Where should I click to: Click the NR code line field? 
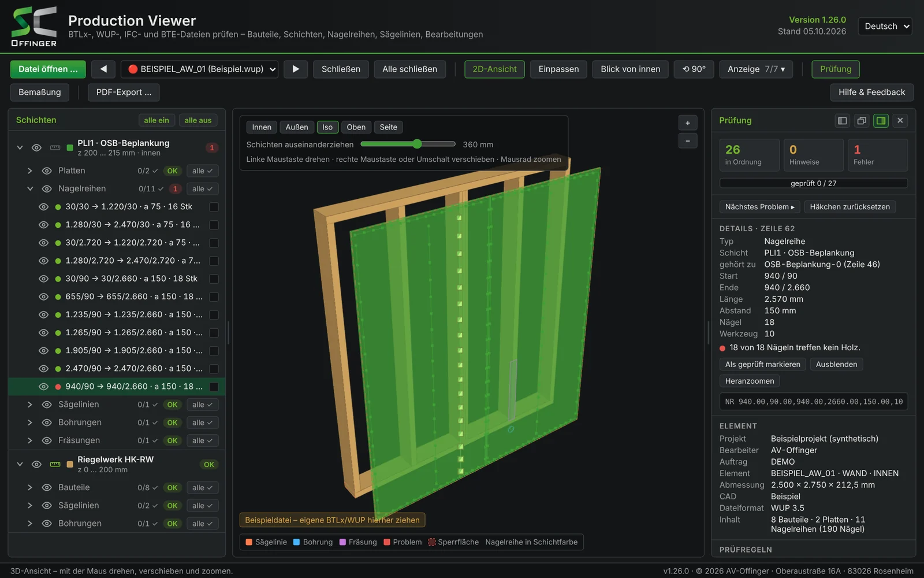coord(814,402)
